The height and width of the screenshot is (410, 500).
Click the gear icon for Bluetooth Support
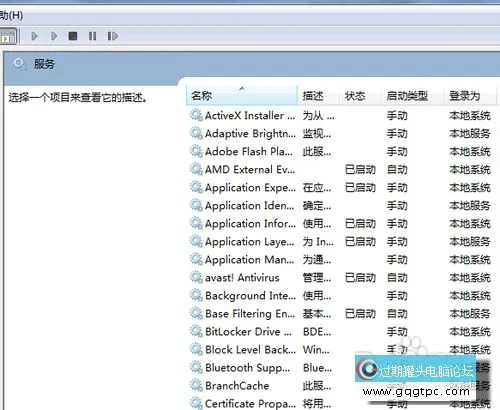click(x=196, y=367)
